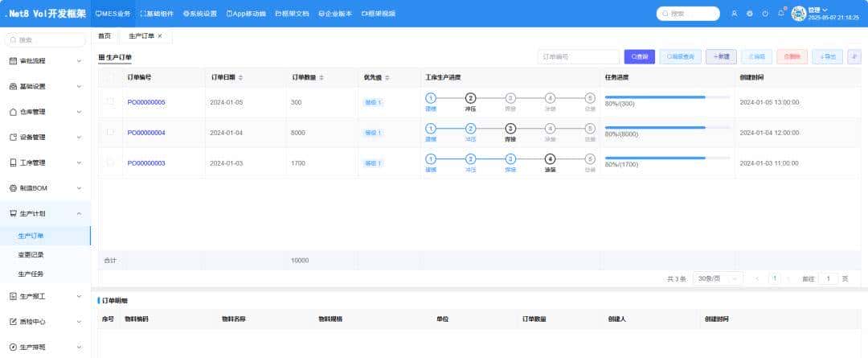Expand the 审批流程 sidebar menu chevron
The width and height of the screenshot is (868, 358).
point(79,61)
